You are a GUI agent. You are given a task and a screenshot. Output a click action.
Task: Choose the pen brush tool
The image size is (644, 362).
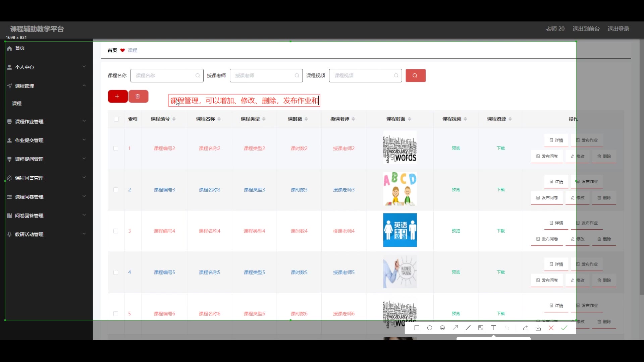tap(468, 328)
